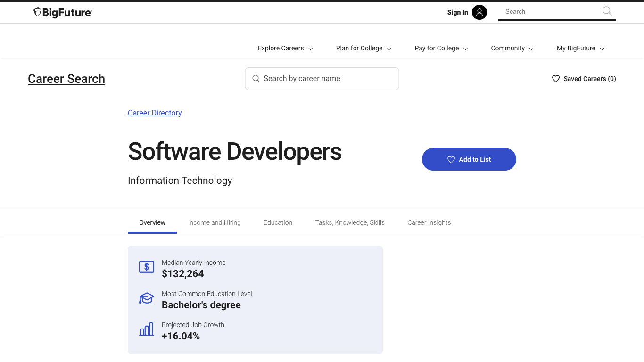Click the user profile avatar icon
644x362 pixels.
[479, 12]
